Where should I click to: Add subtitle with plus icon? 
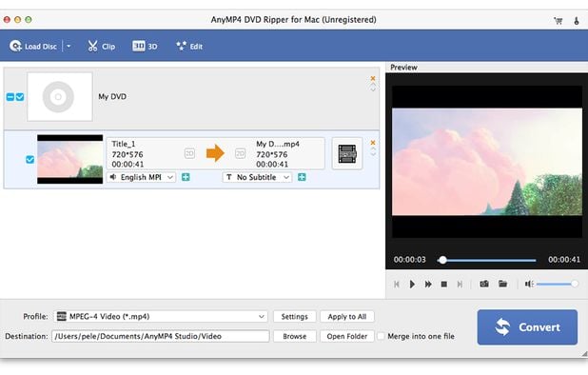pos(302,177)
